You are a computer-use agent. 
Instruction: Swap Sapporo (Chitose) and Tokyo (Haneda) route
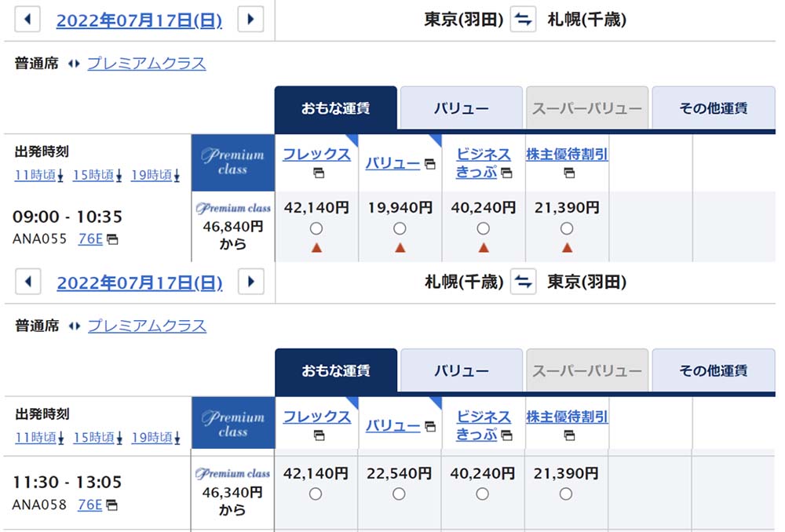click(x=523, y=282)
